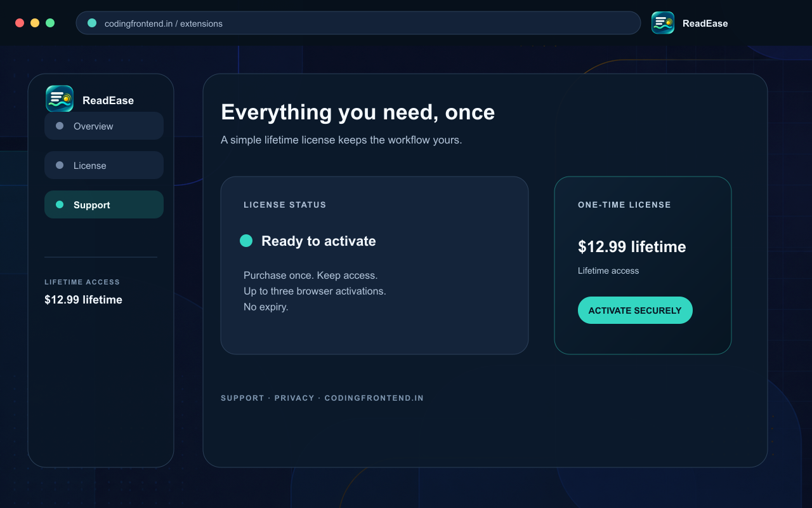Open the Overview sidebar item
Screen dimensions: 812x508
point(104,126)
